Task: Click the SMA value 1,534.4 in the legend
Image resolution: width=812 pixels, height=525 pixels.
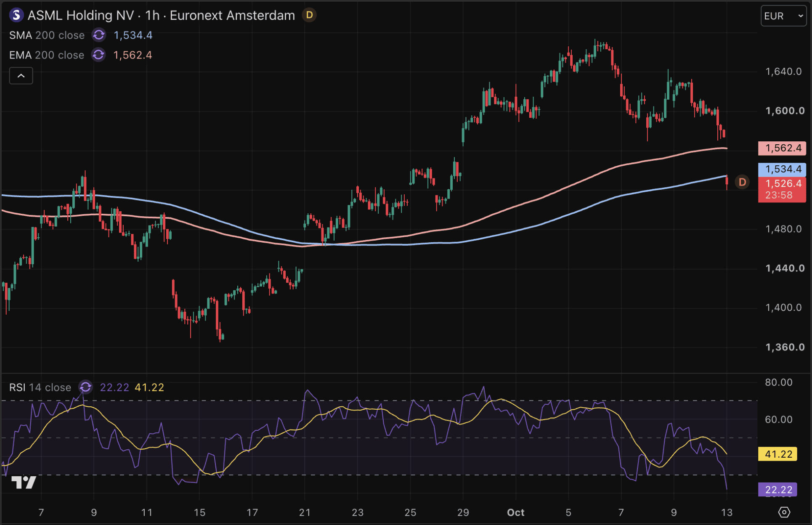Action: coord(133,35)
